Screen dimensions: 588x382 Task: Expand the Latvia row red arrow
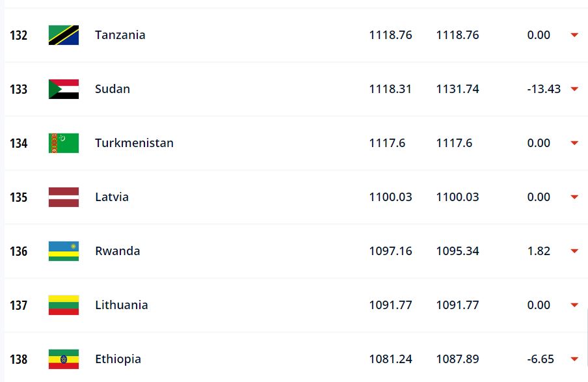[x=574, y=197]
